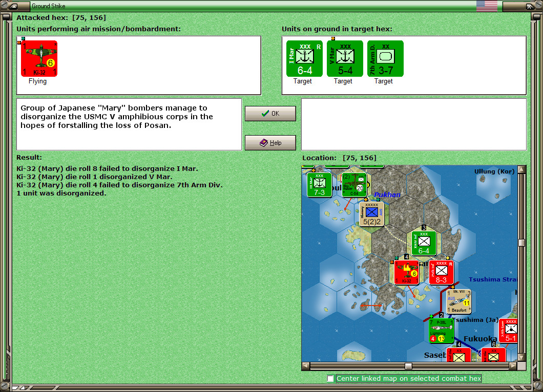Click the burning Ki-32 counter on map
The width and height of the screenshot is (543, 392).
tap(407, 273)
